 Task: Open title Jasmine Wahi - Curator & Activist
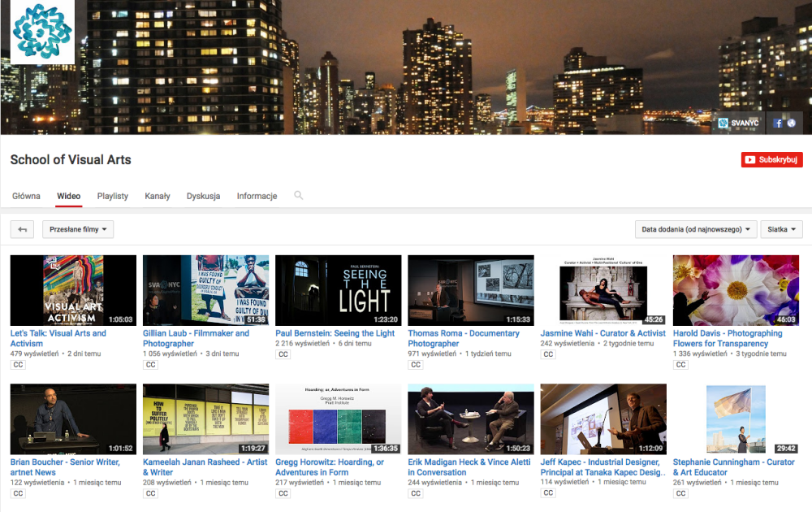[x=603, y=333]
